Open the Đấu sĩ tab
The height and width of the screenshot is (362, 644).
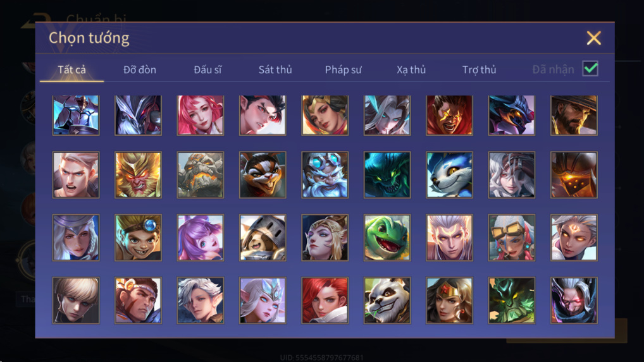point(207,69)
